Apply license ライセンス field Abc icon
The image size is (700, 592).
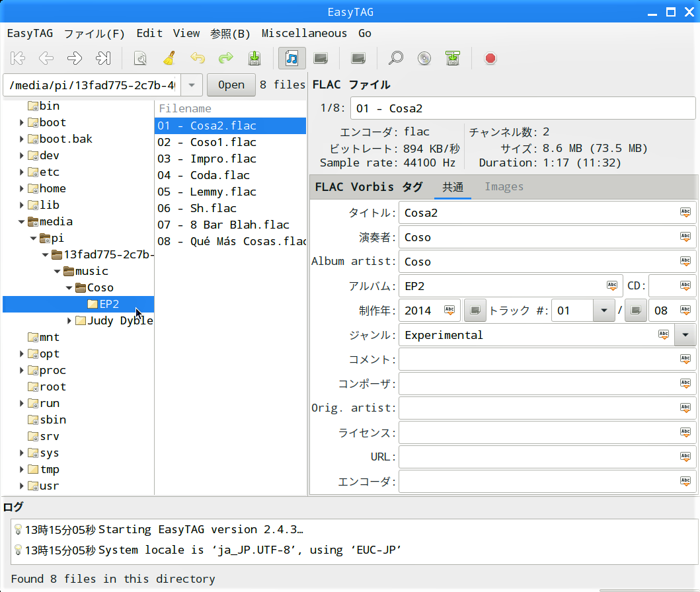point(685,432)
